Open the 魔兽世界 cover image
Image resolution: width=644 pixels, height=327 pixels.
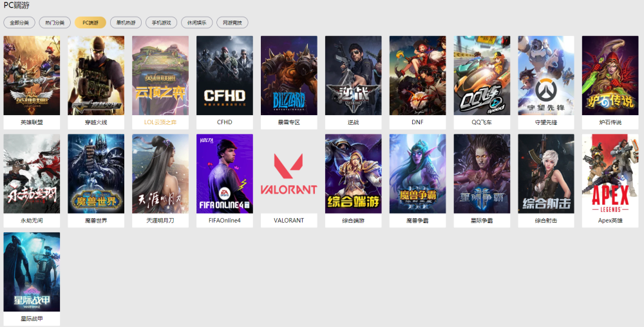click(96, 174)
